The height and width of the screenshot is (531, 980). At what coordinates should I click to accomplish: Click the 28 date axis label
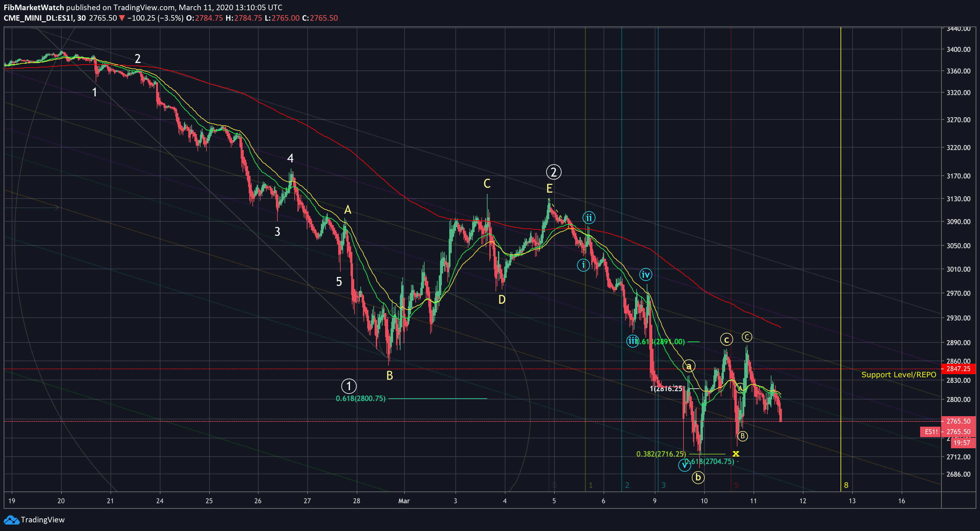[x=356, y=501]
